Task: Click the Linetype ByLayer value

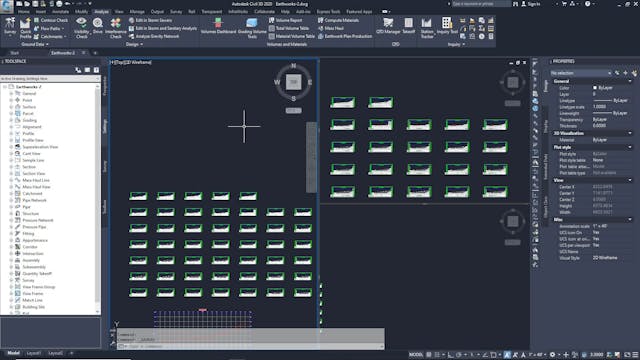Action: tap(610, 100)
